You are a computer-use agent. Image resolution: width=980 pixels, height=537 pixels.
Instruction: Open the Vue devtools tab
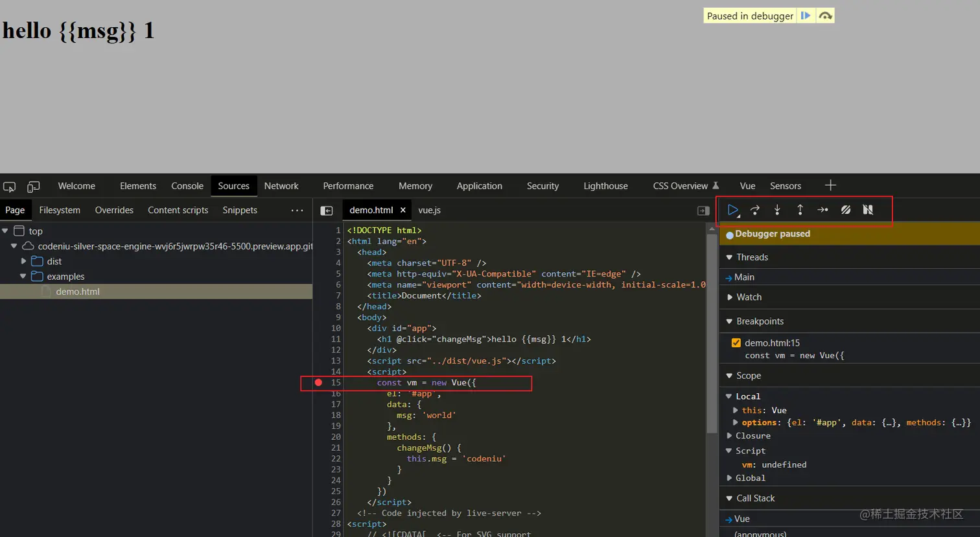tap(747, 186)
